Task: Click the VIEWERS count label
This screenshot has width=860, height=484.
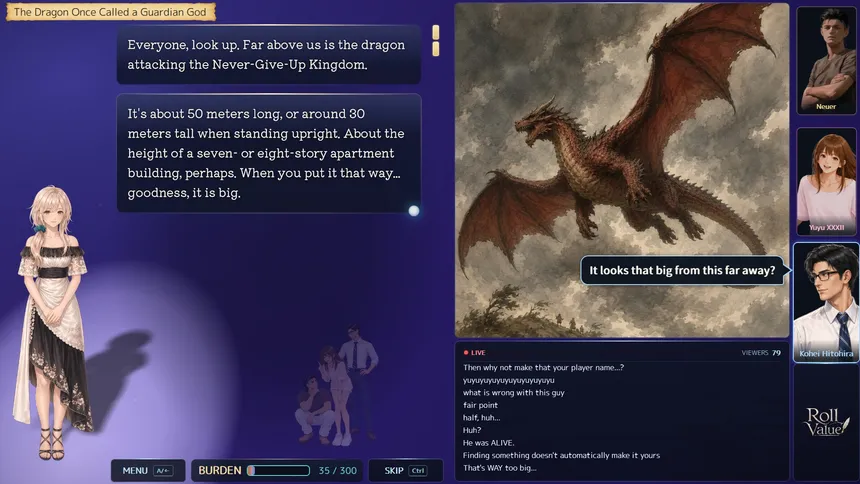Action: pos(761,353)
